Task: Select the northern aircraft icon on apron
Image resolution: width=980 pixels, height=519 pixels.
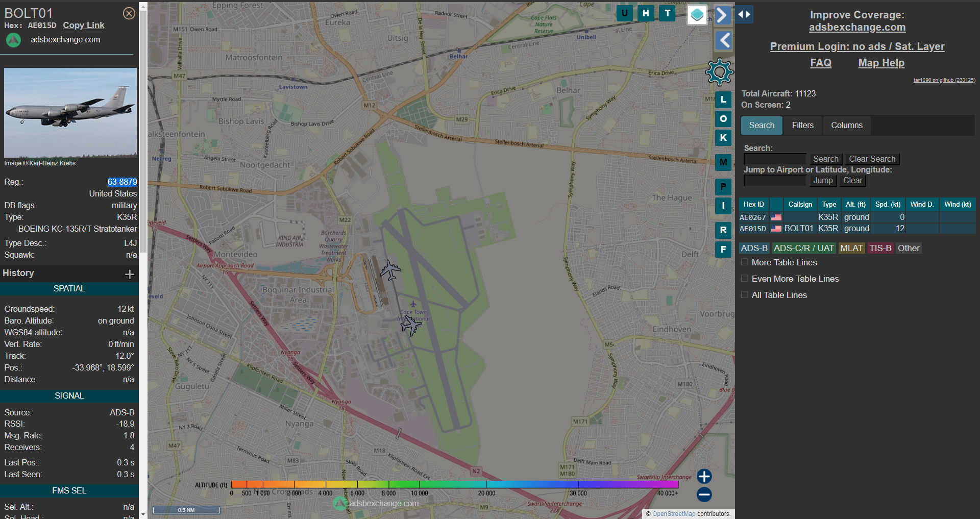Action: click(390, 270)
